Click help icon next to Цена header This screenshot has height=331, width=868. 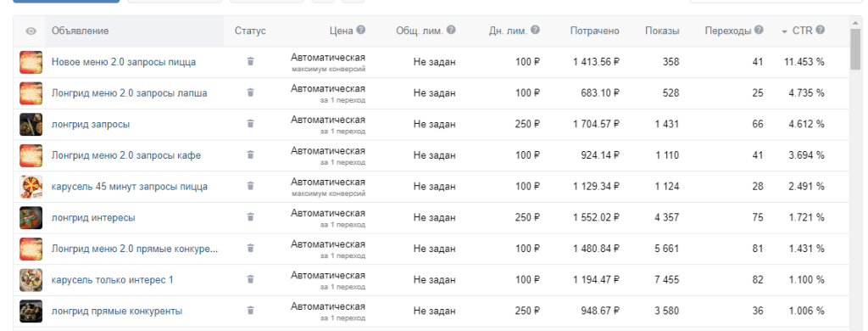pos(361,30)
